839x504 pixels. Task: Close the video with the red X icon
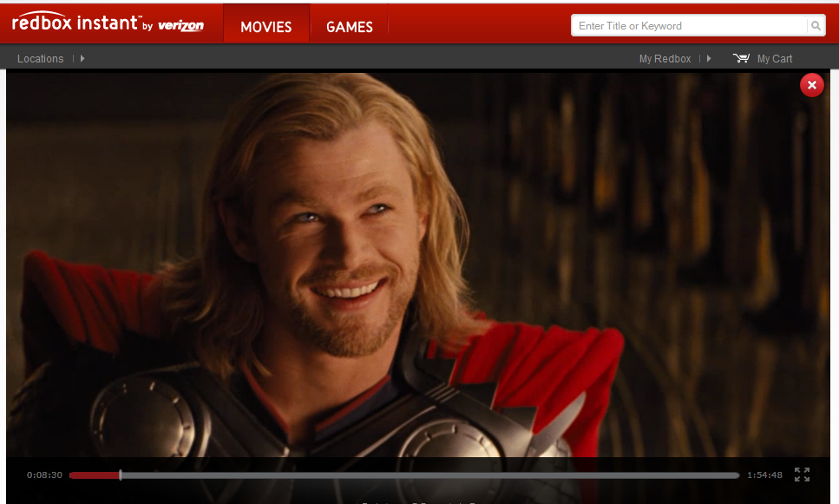811,85
